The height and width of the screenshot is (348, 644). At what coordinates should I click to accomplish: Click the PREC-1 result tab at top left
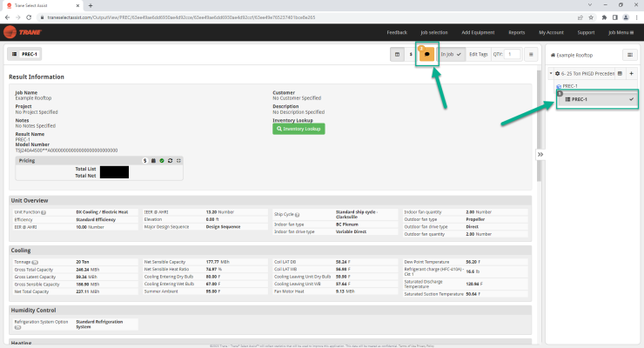(x=24, y=54)
